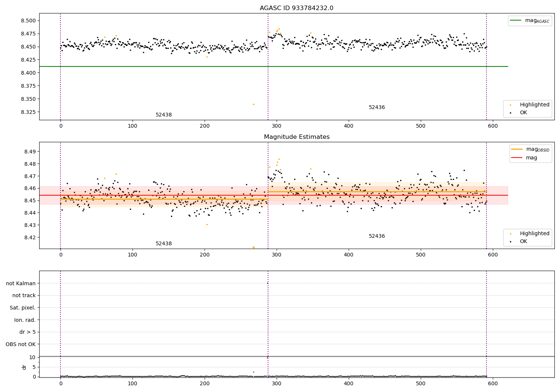Click the red marker at dr value 10
The image size is (560, 392).
pos(267,358)
